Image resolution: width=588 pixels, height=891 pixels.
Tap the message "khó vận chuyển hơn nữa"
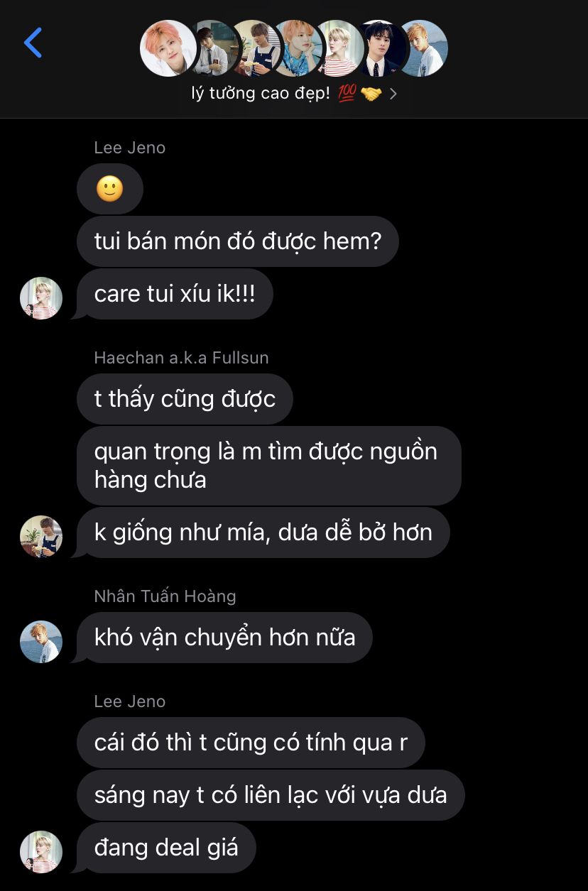click(224, 638)
